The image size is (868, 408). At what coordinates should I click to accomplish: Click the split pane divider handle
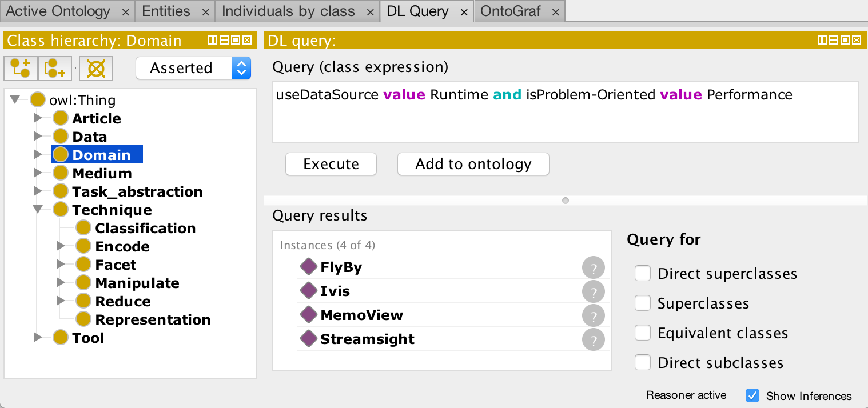[566, 201]
